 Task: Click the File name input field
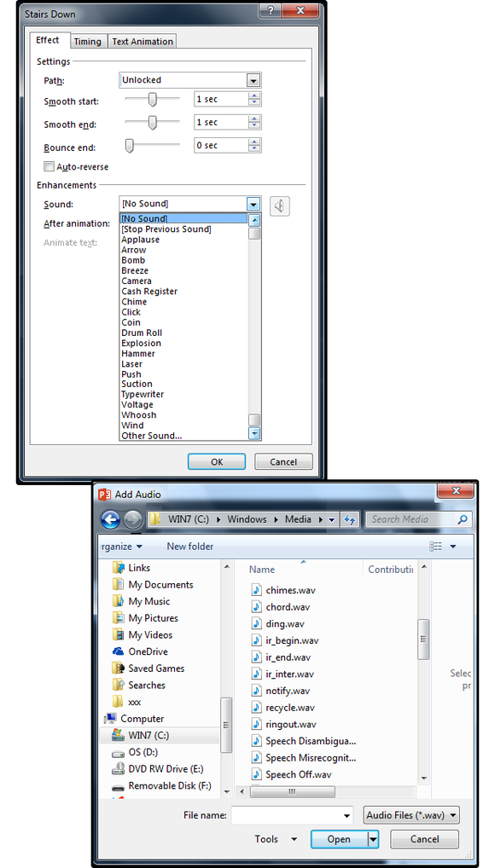(x=292, y=815)
